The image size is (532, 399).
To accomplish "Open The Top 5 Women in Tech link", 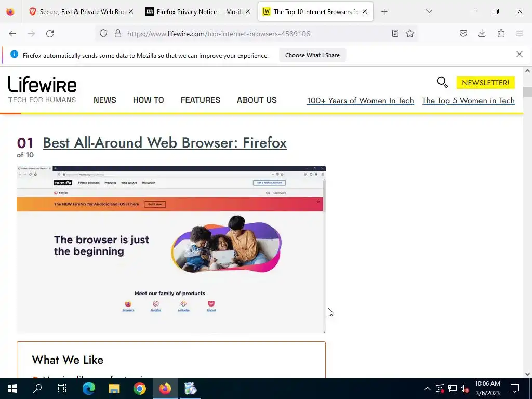I will [x=468, y=101].
